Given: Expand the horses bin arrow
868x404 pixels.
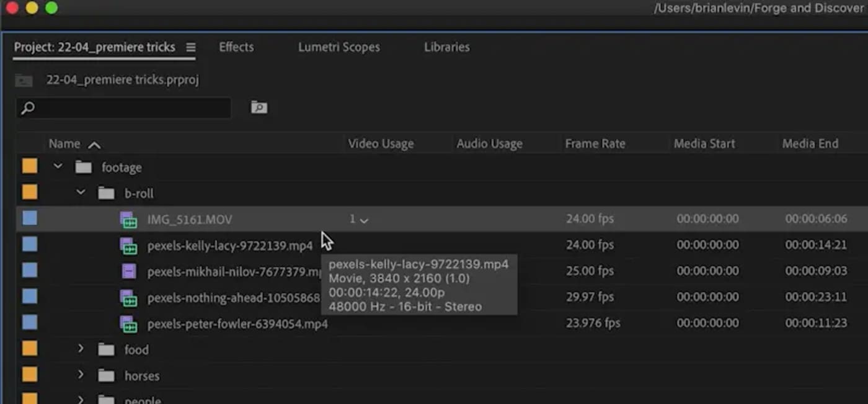Looking at the screenshot, I should point(81,375).
